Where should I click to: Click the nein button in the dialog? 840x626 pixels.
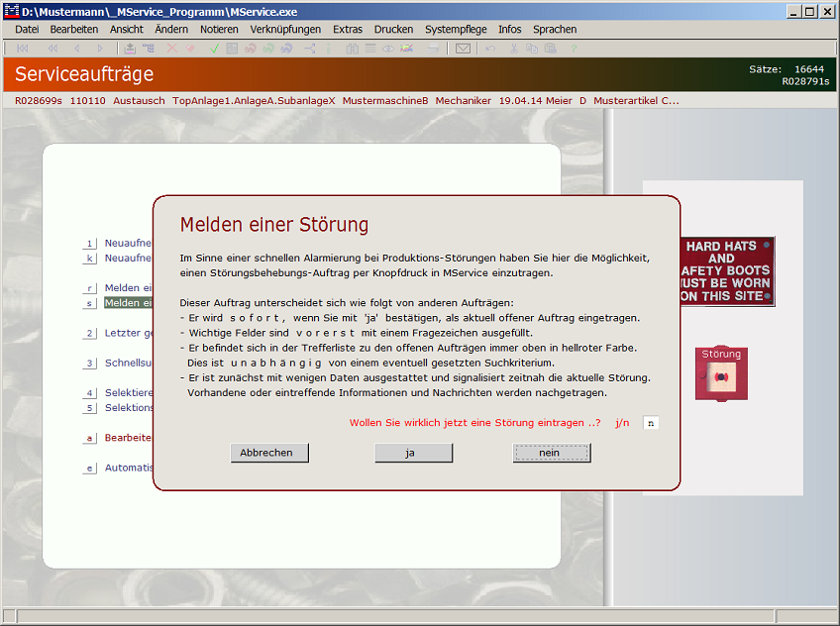(x=552, y=453)
